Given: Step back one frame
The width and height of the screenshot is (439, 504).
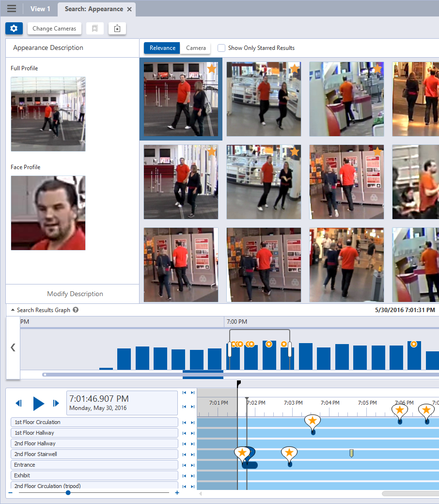Looking at the screenshot, I should (18, 403).
